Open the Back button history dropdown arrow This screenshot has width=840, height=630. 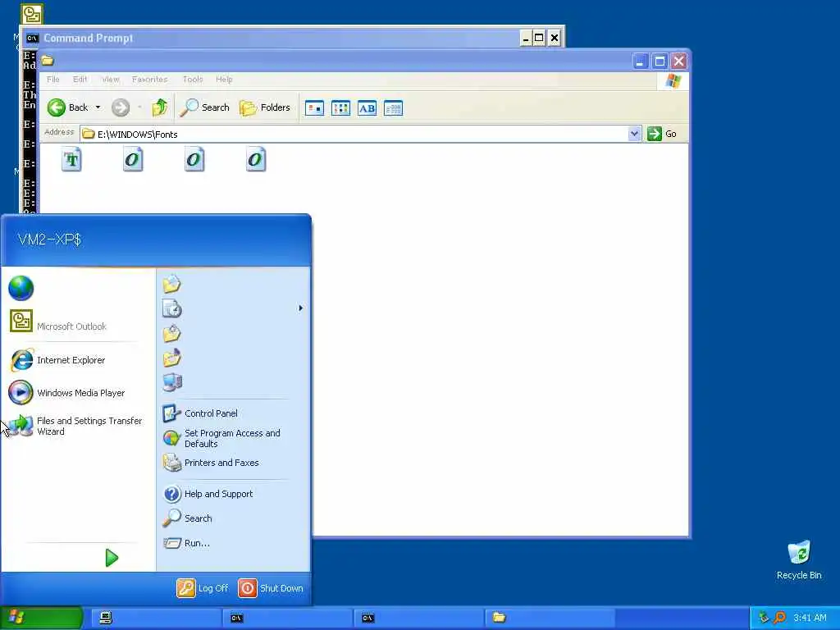98,107
